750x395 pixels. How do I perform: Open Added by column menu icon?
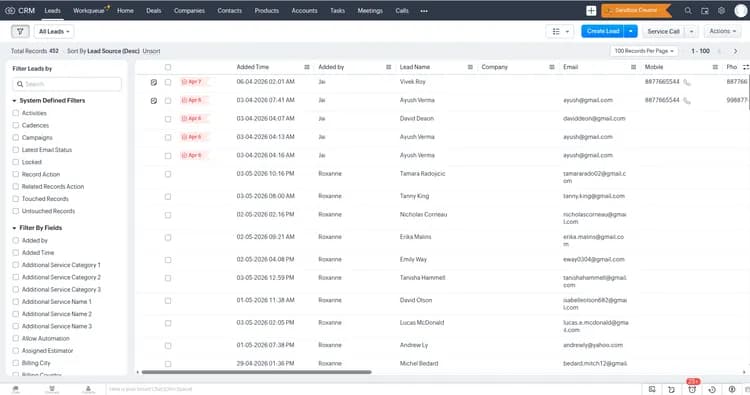pyautogui.click(x=388, y=67)
